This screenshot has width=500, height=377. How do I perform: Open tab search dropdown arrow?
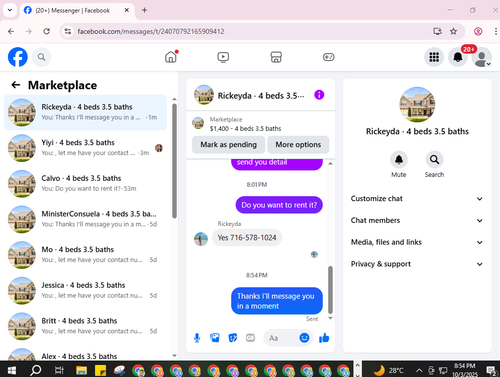click(x=10, y=10)
